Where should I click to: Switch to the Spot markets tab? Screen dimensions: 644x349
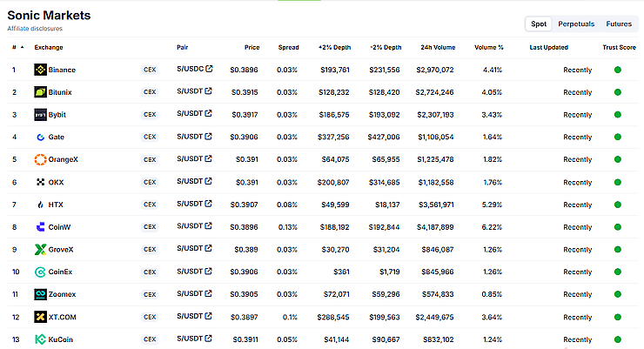[539, 24]
